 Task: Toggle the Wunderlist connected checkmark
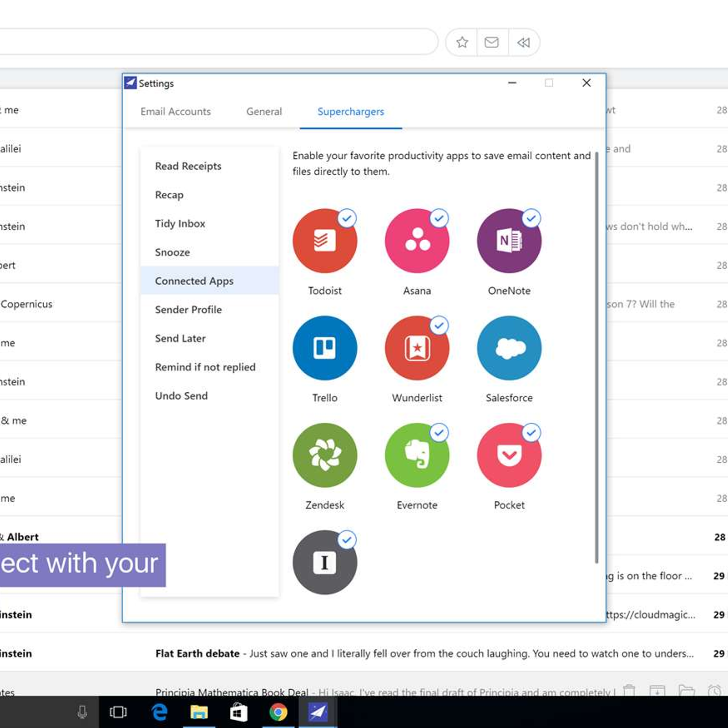[439, 325]
